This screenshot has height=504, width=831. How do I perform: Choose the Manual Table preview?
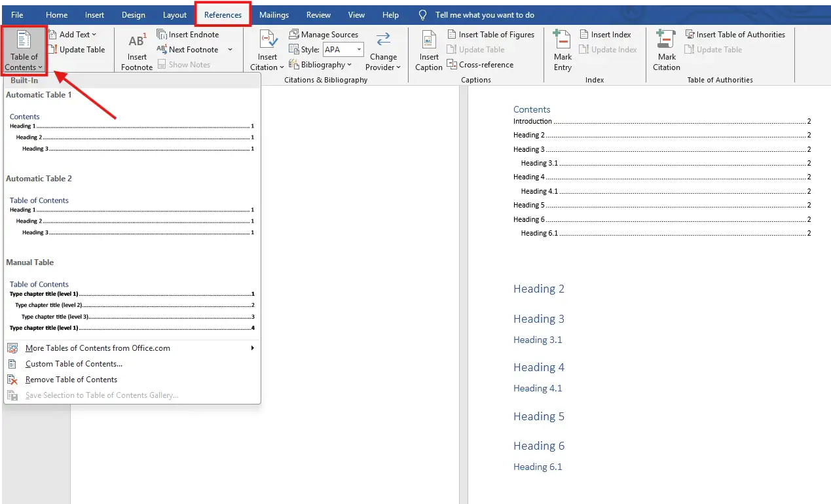pos(132,297)
